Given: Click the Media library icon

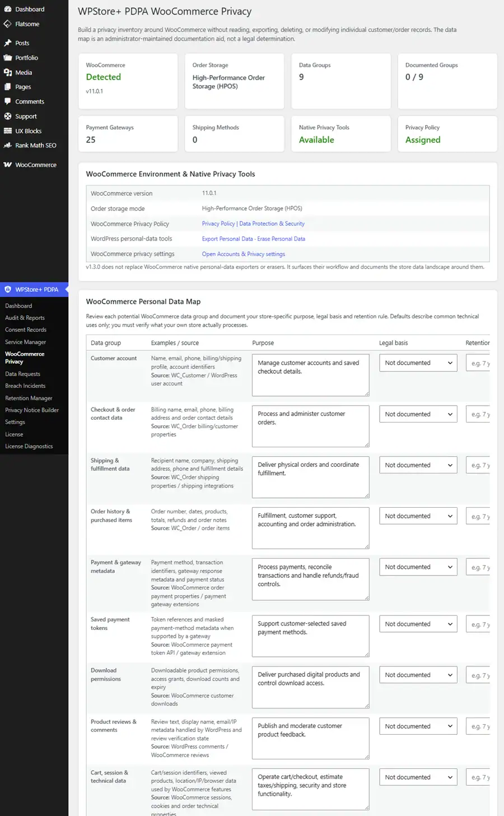Looking at the screenshot, I should click(x=8, y=72).
